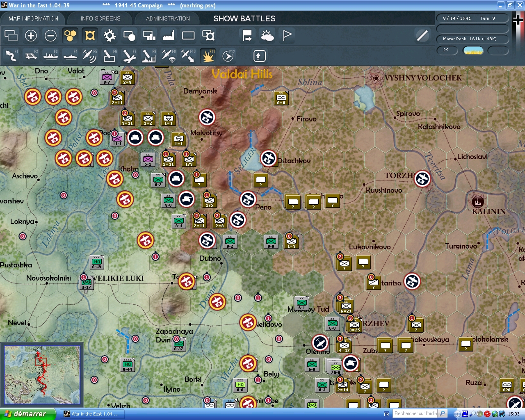Select the green 3-17 unit at Velikie Luki

tap(87, 283)
